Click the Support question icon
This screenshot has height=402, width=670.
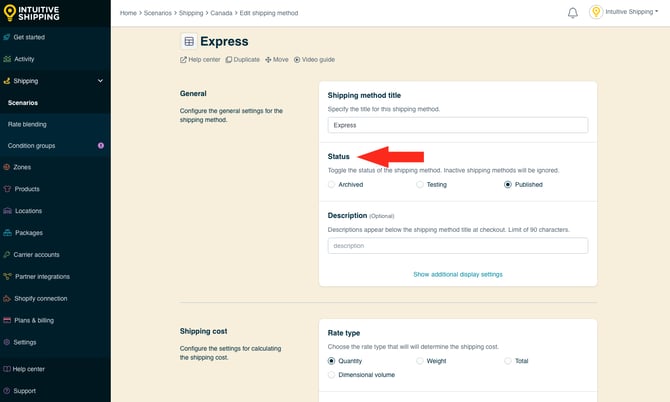click(6, 391)
